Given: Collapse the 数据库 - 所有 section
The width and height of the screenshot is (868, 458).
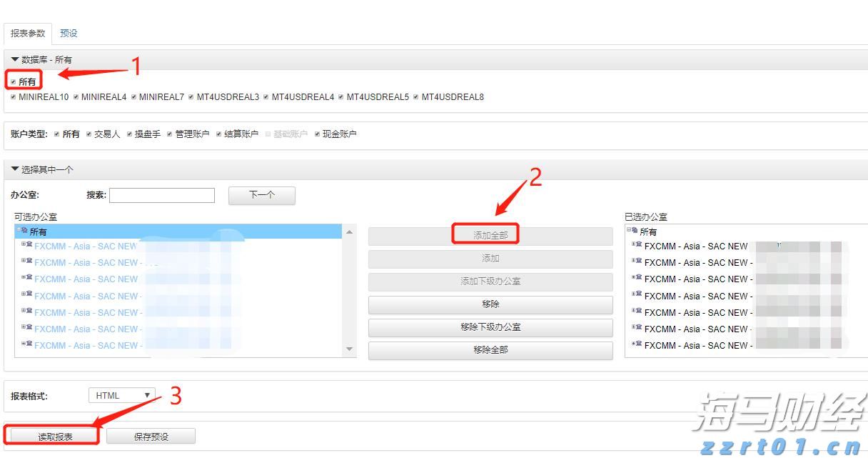Looking at the screenshot, I should 15,60.
